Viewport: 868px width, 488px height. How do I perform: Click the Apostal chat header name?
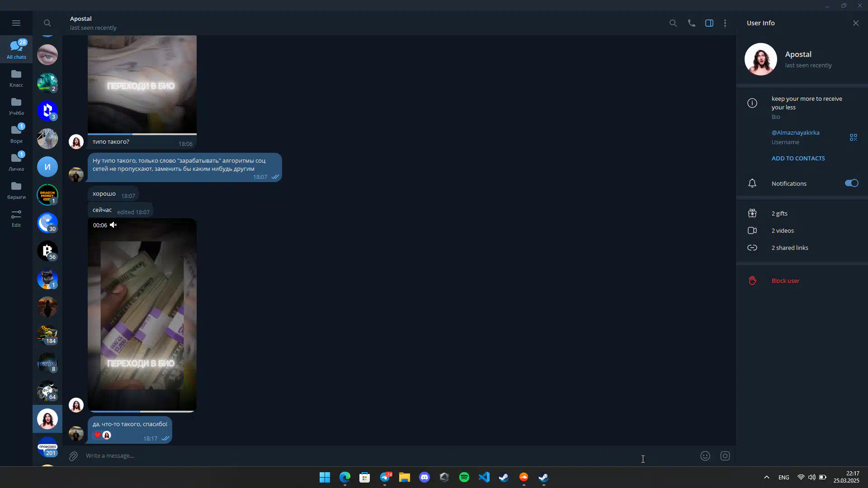coord(81,19)
